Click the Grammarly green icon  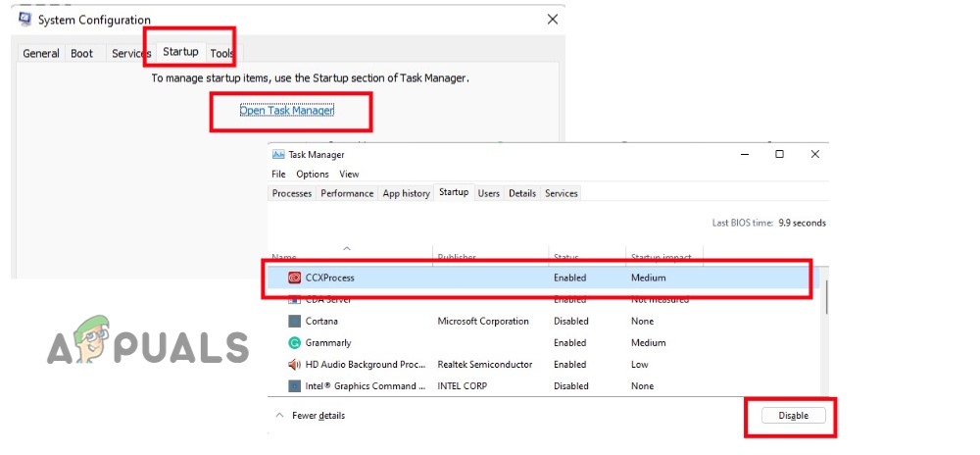coord(294,342)
